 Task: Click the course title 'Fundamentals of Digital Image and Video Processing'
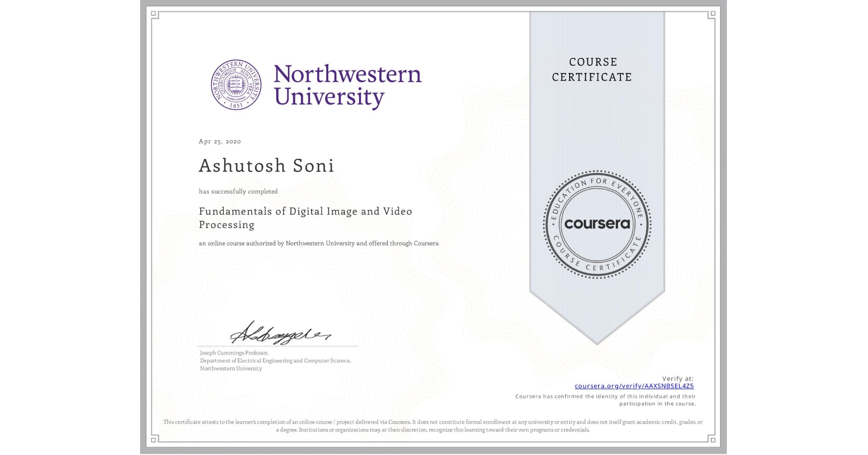click(305, 218)
